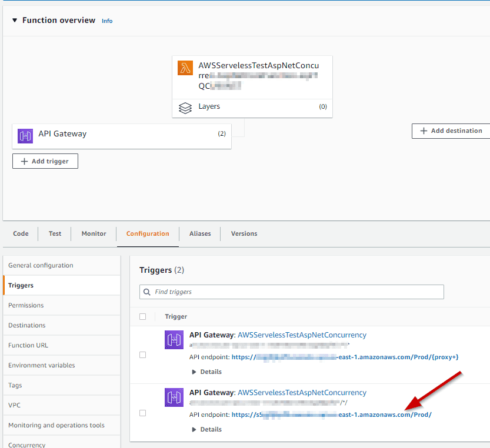The image size is (490, 448).
Task: Click the search magnifier icon in triggers
Action: [x=146, y=292]
